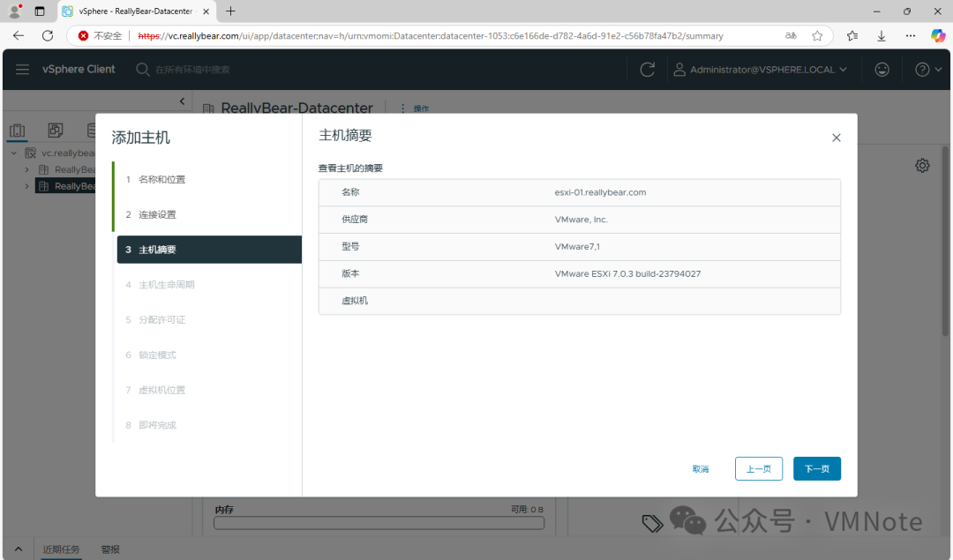Open the Copilot icon in the browser toolbar

[x=938, y=36]
